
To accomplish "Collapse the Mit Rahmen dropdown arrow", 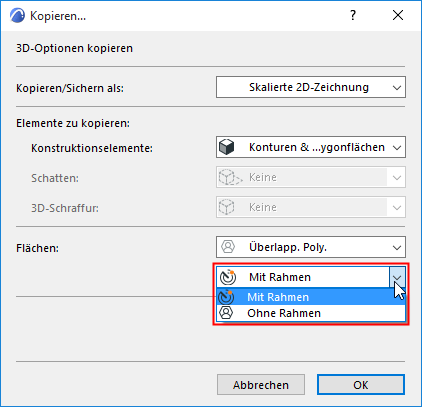I will coord(397,277).
